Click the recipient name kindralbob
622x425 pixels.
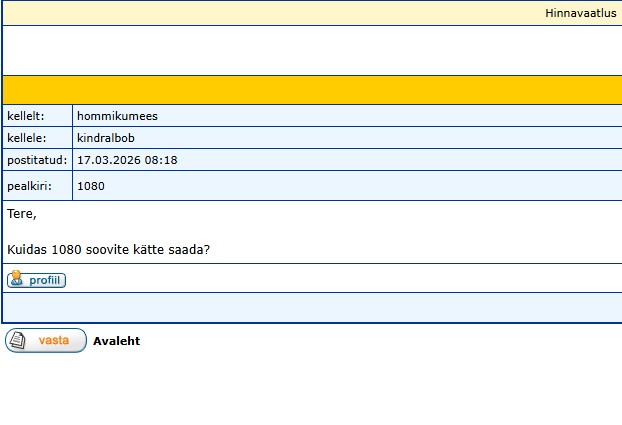(x=105, y=138)
